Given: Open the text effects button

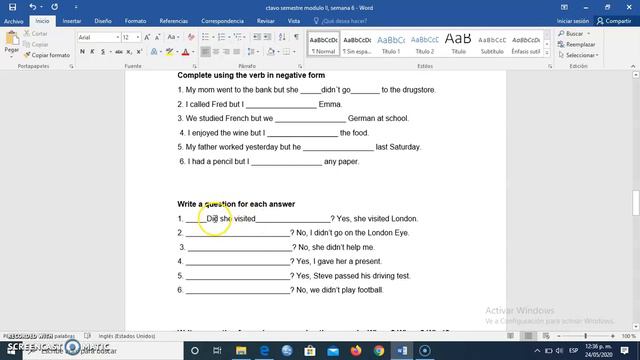Looking at the screenshot, I should coord(154,51).
